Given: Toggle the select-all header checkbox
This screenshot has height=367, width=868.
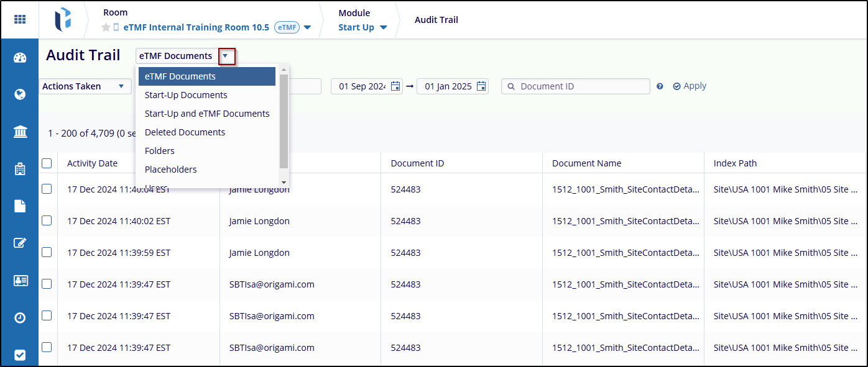Looking at the screenshot, I should (47, 163).
